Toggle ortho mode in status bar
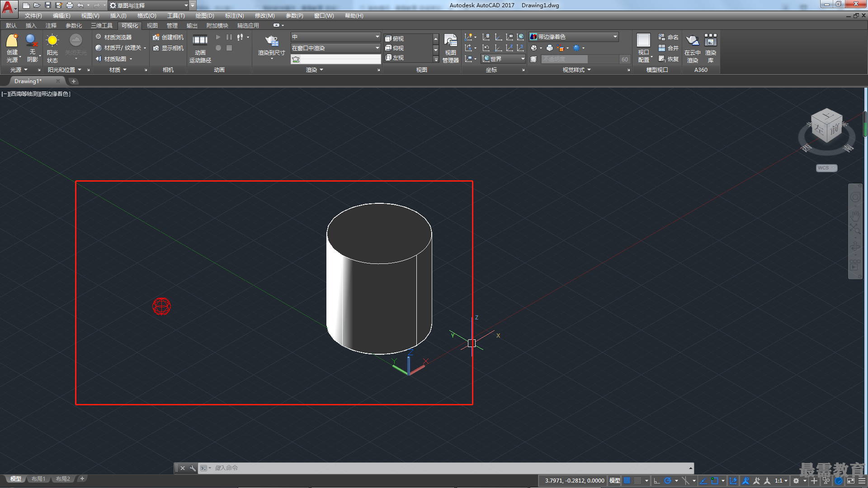This screenshot has width=868, height=488. click(x=657, y=480)
